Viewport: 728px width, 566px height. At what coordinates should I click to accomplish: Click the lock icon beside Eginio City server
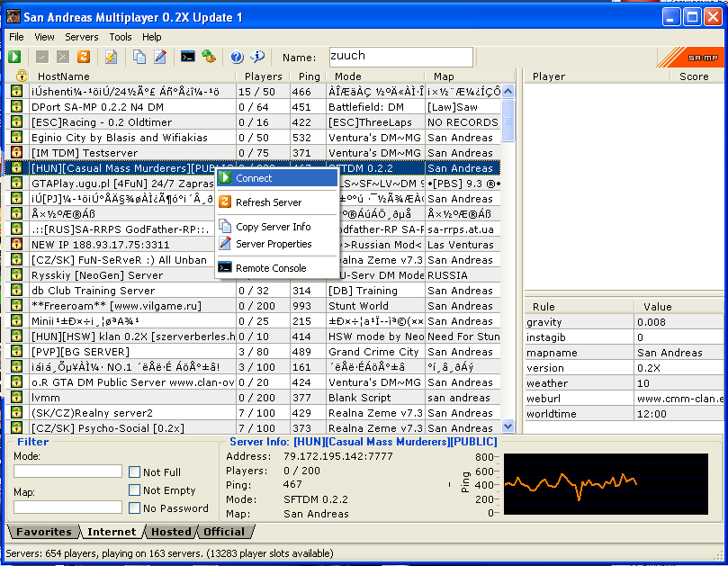(x=17, y=138)
